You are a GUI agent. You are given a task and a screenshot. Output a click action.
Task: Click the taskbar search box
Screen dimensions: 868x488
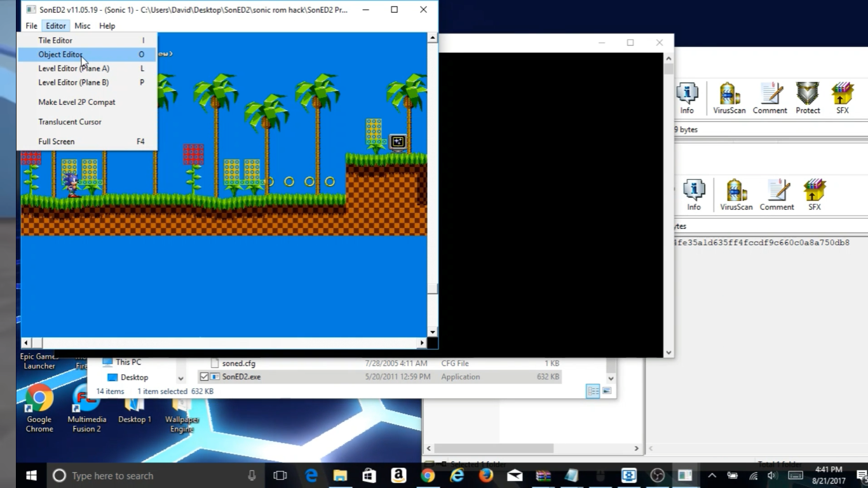156,475
